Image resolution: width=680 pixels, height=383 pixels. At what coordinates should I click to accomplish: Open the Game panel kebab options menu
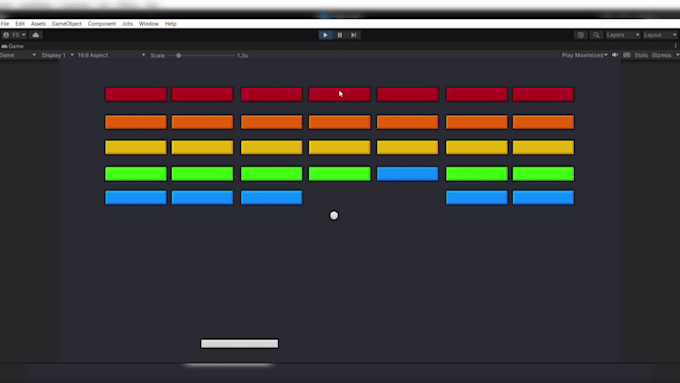click(676, 46)
